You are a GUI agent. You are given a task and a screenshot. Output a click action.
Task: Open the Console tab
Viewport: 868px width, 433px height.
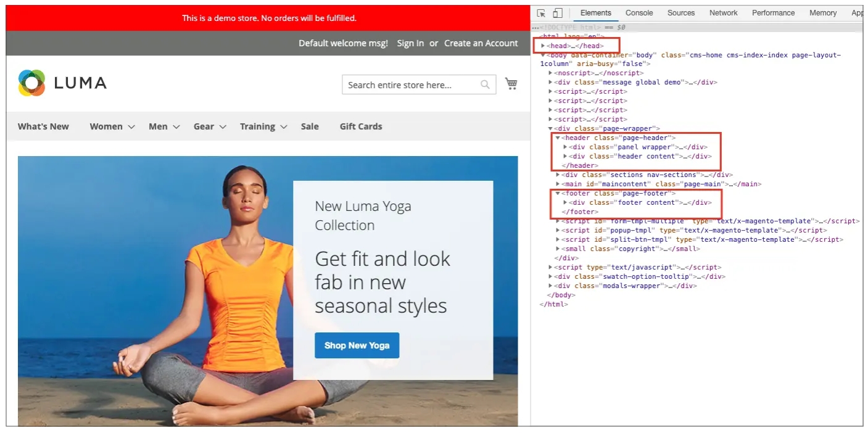pos(639,13)
